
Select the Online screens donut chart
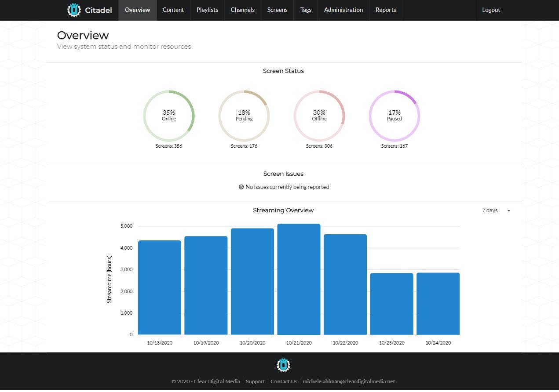coord(168,116)
